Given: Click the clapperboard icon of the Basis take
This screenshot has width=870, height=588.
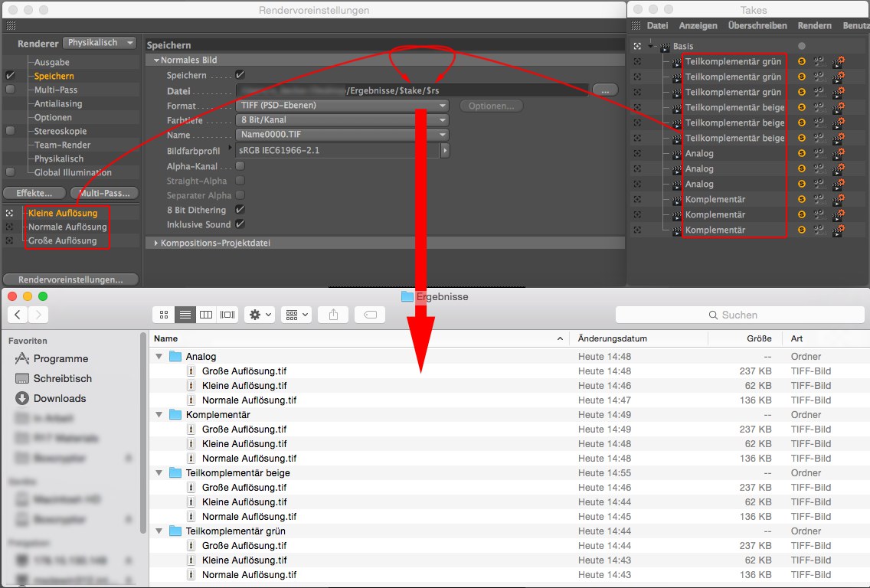Looking at the screenshot, I should (x=664, y=47).
